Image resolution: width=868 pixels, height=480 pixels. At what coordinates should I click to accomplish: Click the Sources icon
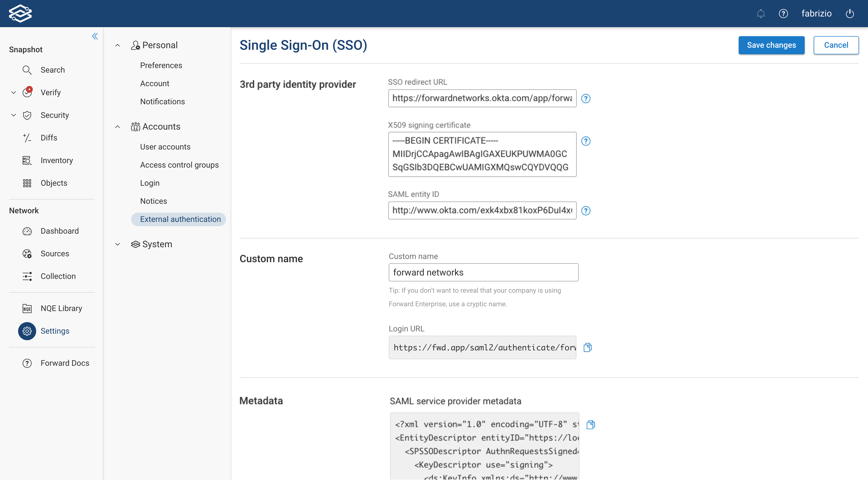(x=27, y=254)
